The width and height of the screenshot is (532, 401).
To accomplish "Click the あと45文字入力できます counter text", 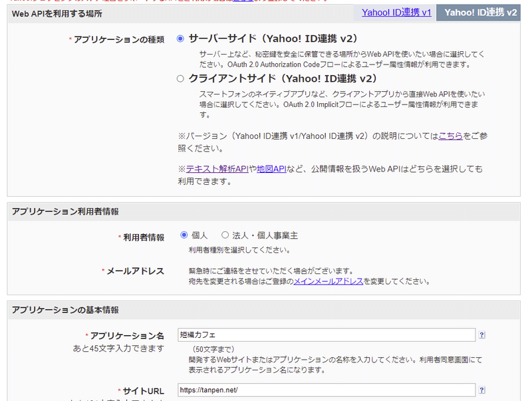I will tap(118, 348).
